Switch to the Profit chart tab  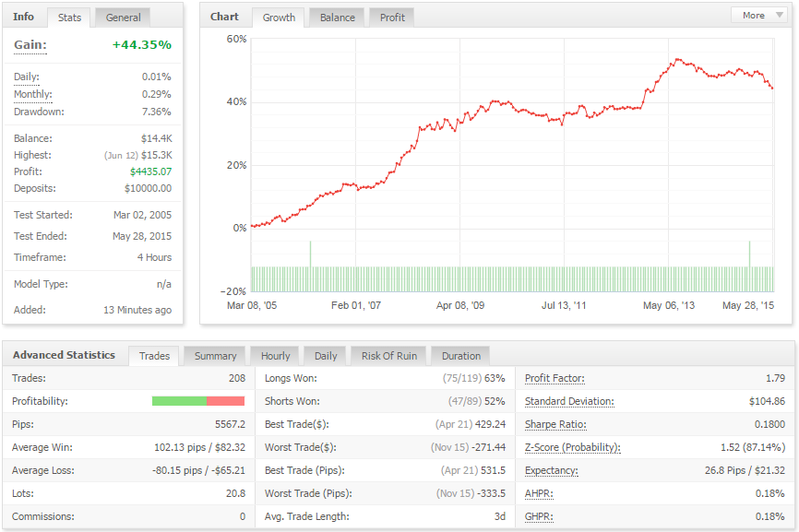click(392, 18)
